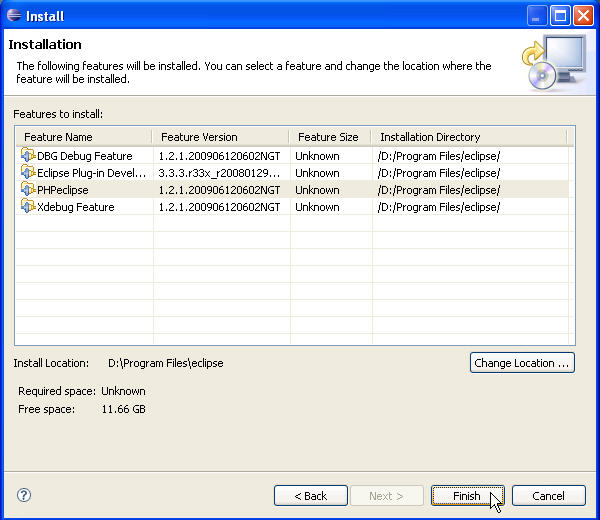Cancel the installation
Viewport: 600px width, 520px height.
coord(548,496)
